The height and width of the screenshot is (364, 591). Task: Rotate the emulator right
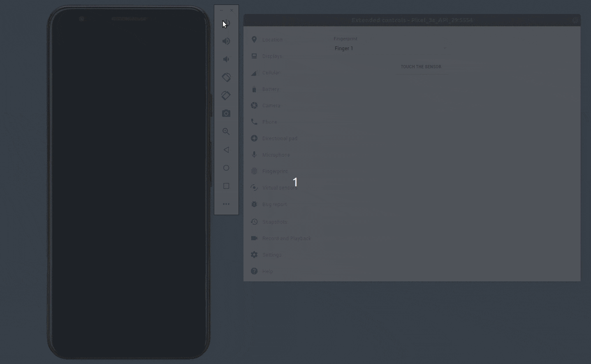click(226, 95)
